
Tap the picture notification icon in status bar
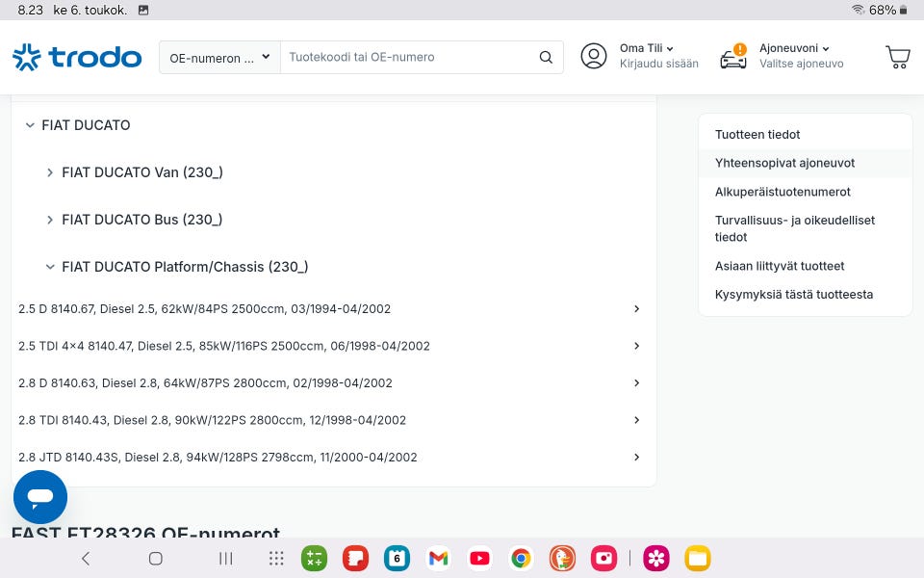click(x=143, y=10)
